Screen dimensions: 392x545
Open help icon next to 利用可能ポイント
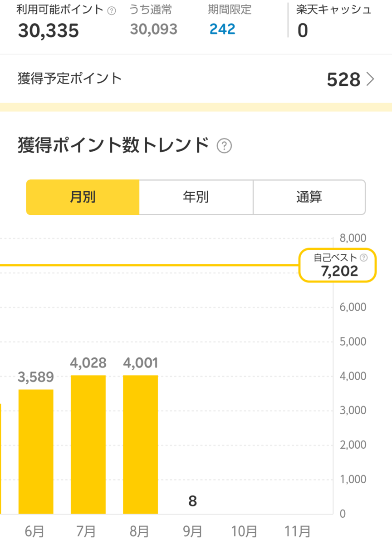[112, 11]
